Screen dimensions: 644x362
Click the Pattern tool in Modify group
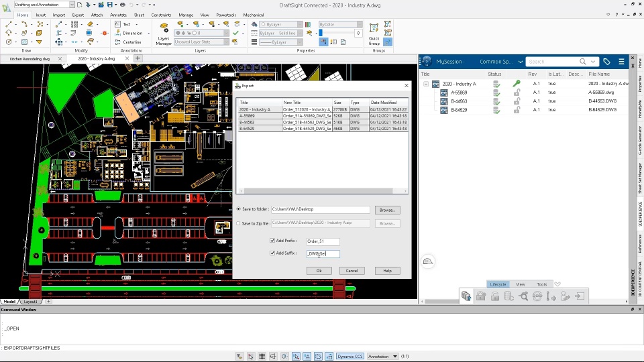click(x=74, y=24)
